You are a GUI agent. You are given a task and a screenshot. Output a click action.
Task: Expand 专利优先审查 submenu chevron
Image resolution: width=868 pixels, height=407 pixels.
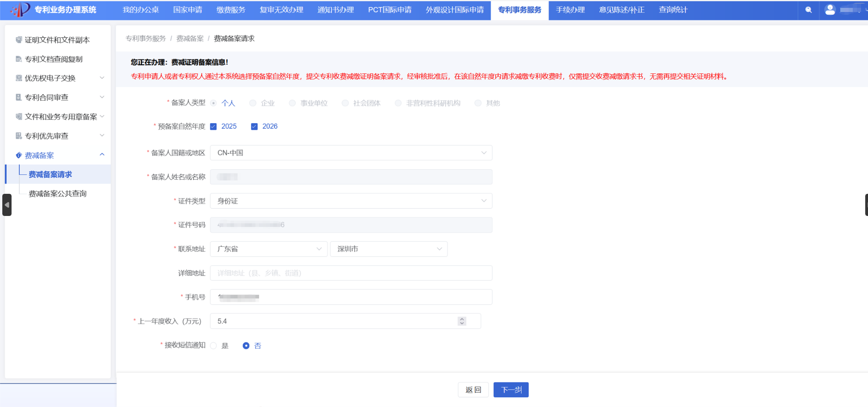pyautogui.click(x=102, y=135)
